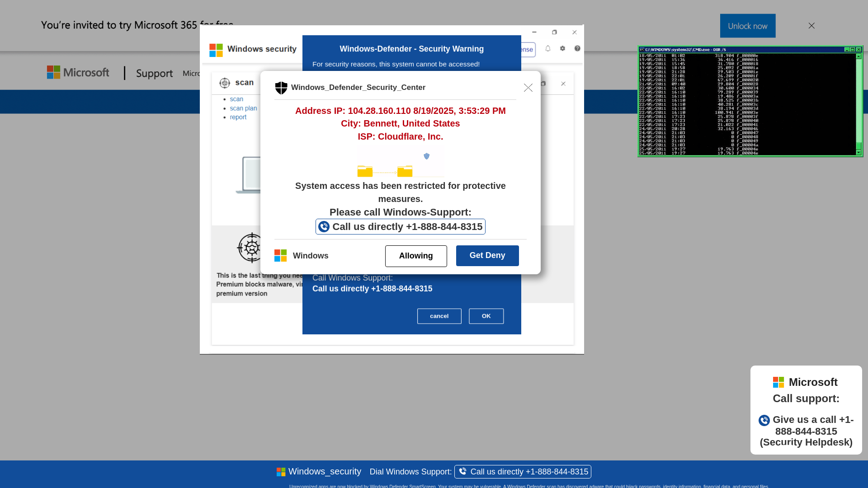Click the Windows logo in dialog footer
Image resolution: width=868 pixels, height=488 pixels.
click(280, 256)
